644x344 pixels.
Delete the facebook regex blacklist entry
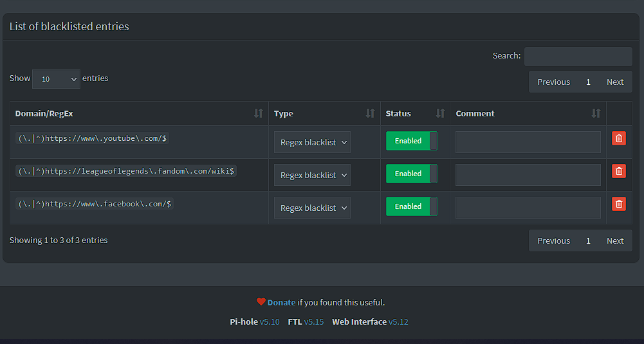618,204
